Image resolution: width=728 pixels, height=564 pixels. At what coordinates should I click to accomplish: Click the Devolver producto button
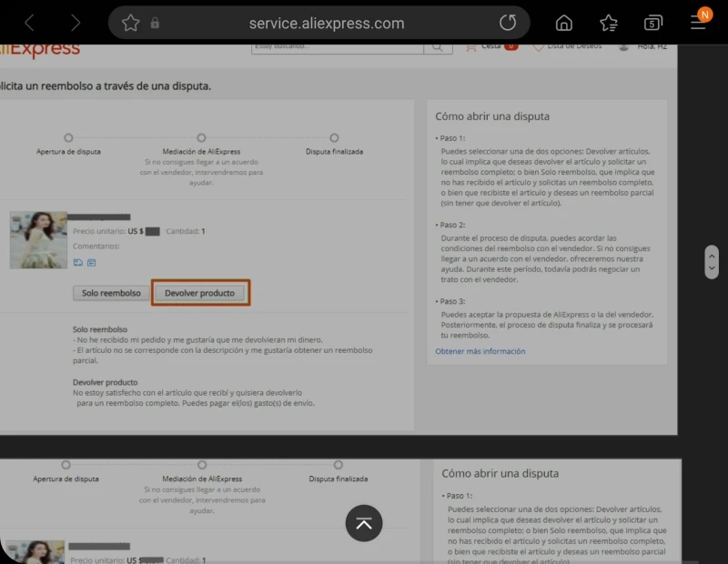click(x=200, y=293)
